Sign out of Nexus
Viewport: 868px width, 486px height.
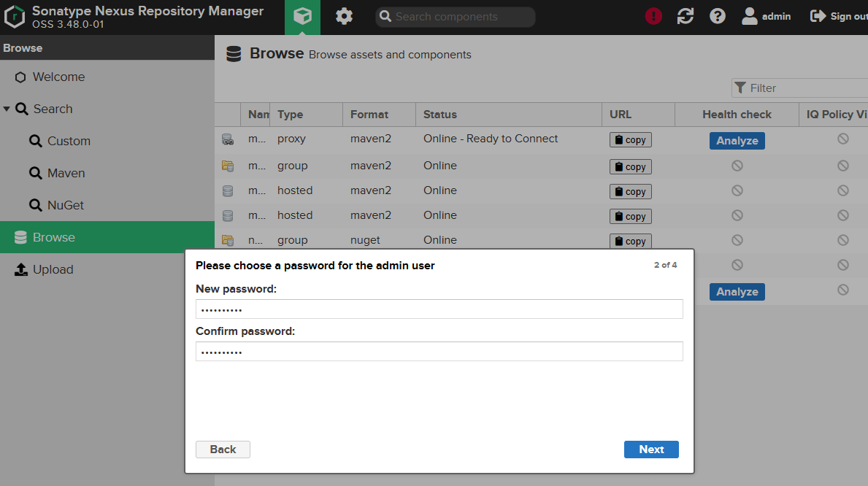coord(838,17)
